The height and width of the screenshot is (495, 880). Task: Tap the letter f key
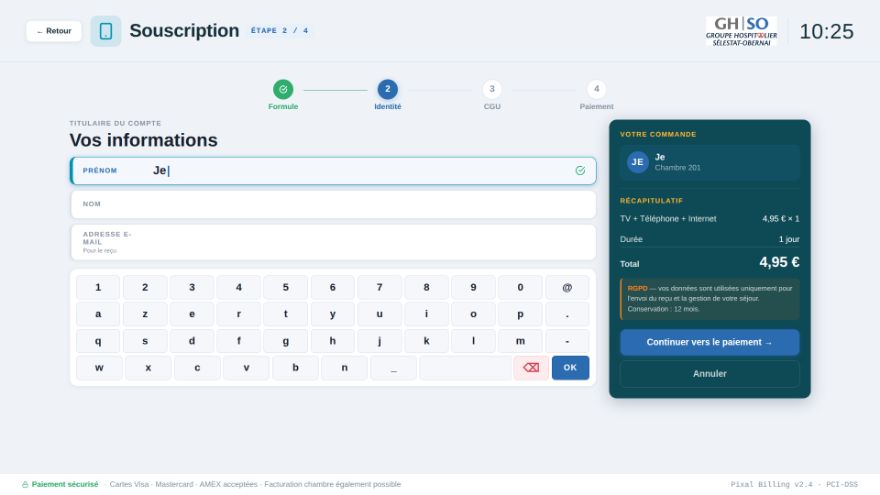[x=239, y=341]
